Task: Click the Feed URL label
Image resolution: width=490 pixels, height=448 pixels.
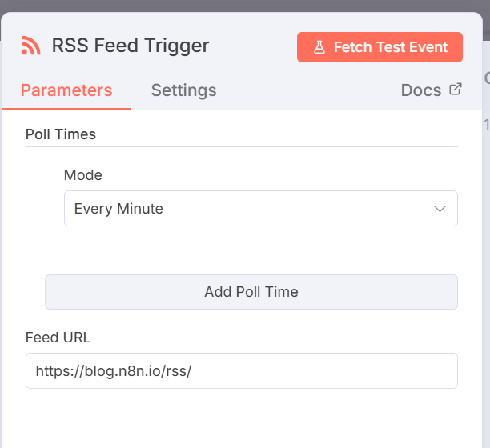Action: (58, 338)
